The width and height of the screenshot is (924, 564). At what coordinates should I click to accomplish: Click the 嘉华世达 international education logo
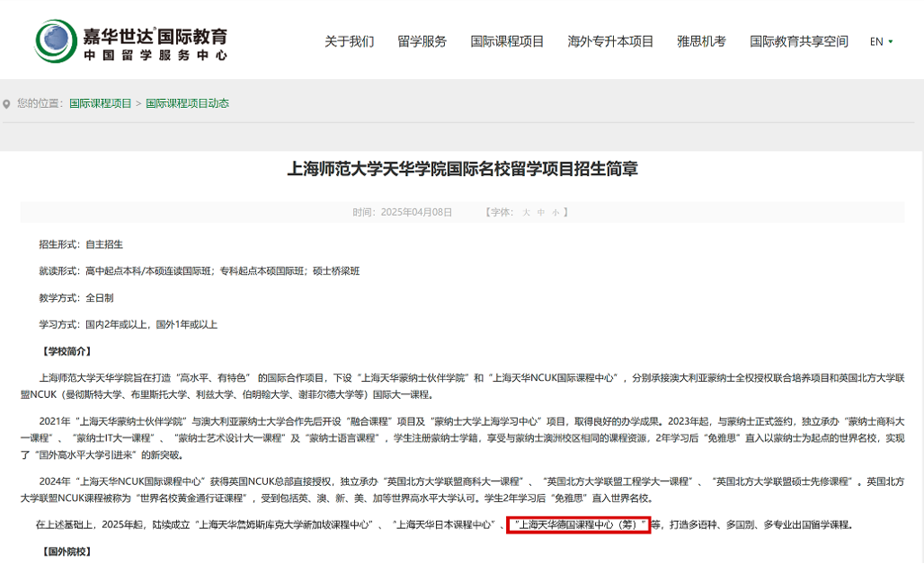(x=130, y=40)
